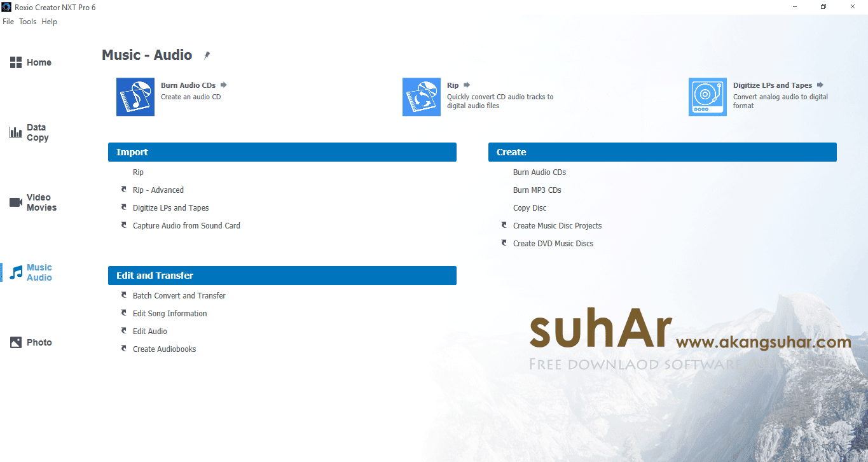868x462 pixels.
Task: Click the Video Movies camera icon
Action: (16, 202)
